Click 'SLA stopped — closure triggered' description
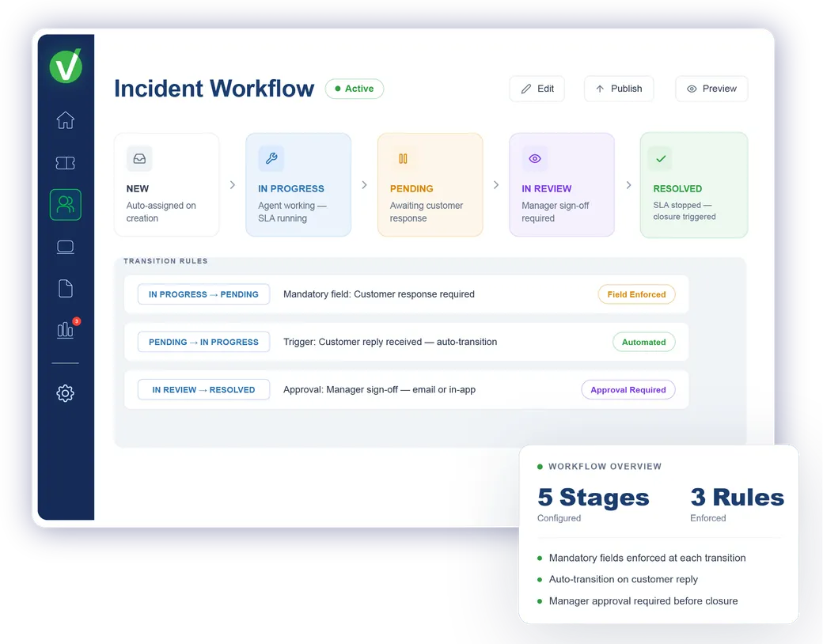Screen dimensions: 823x644 point(685,211)
